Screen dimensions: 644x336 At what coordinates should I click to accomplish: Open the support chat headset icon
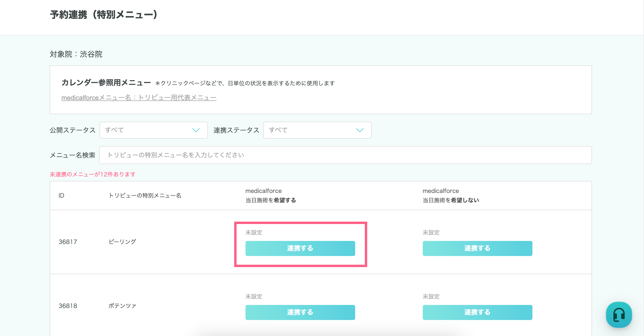[x=619, y=315]
